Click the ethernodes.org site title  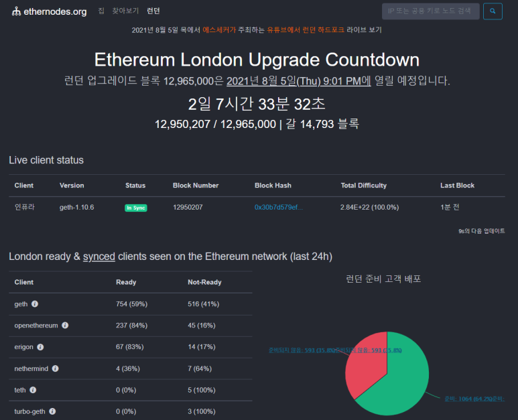[55, 11]
